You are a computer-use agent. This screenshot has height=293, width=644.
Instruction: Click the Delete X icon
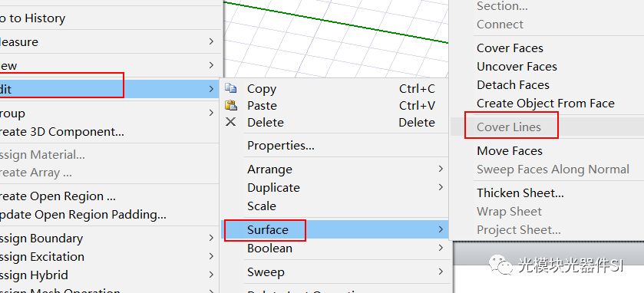pos(231,122)
